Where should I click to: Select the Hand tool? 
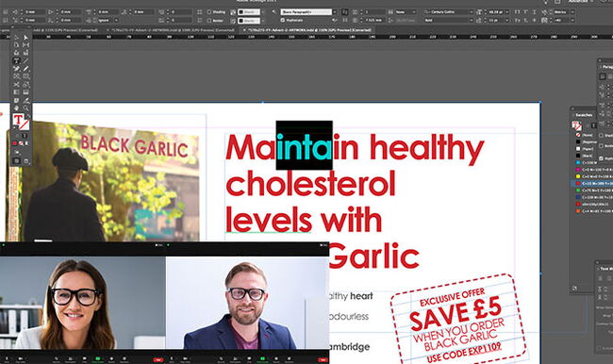[x=16, y=108]
